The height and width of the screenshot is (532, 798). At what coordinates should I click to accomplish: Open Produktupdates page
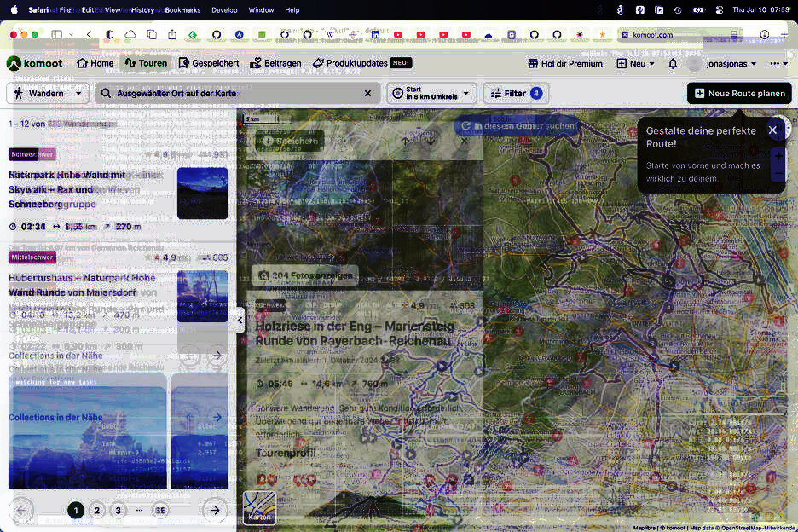click(x=361, y=63)
